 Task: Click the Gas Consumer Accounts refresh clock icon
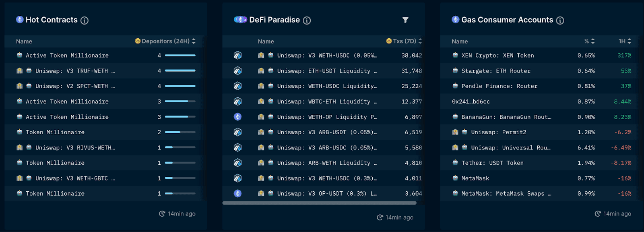point(598,214)
